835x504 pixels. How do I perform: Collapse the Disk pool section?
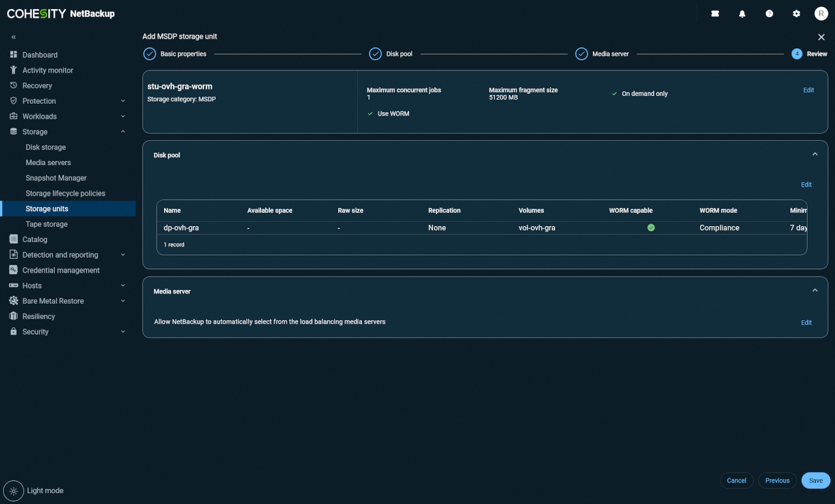click(815, 154)
